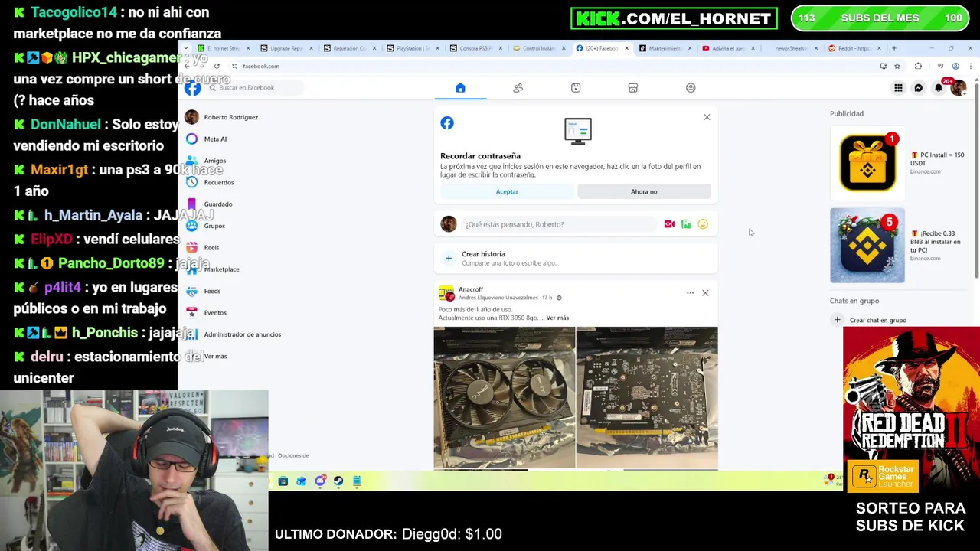
Task: Open the Chrome three-dot menu
Action: 970,66
